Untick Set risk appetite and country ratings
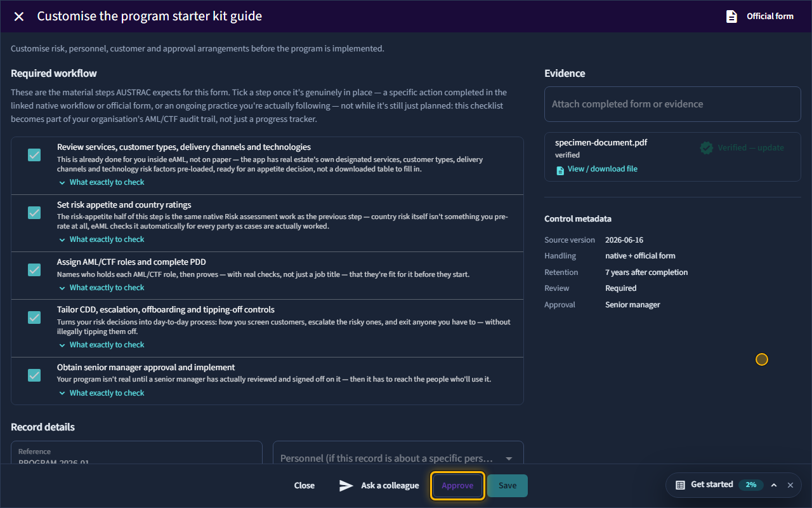This screenshot has width=812, height=508. point(34,213)
